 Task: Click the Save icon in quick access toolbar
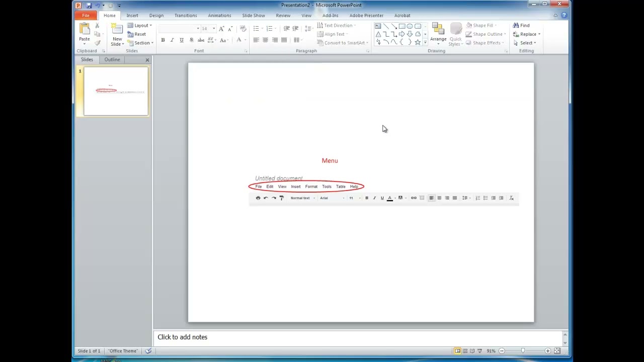[x=89, y=6]
